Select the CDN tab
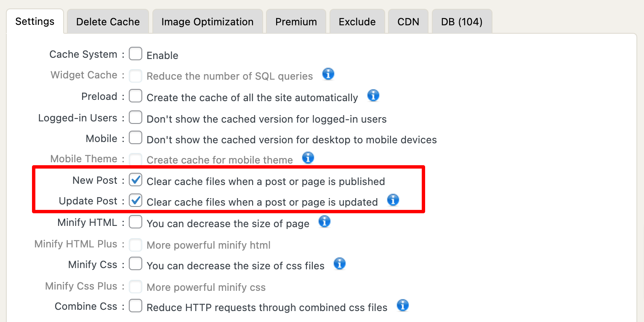644x322 pixels. [x=408, y=21]
